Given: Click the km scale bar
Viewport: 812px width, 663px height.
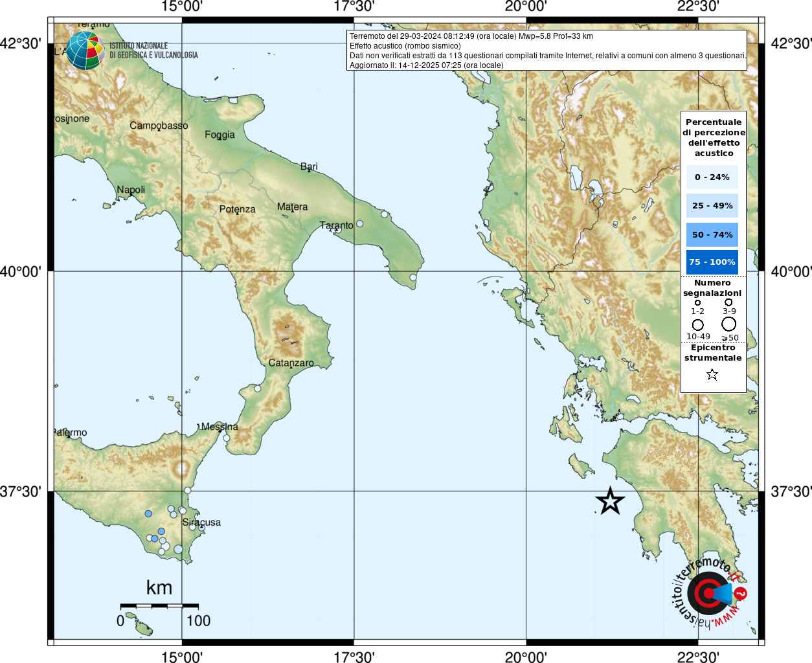Looking at the screenshot, I should [159, 606].
